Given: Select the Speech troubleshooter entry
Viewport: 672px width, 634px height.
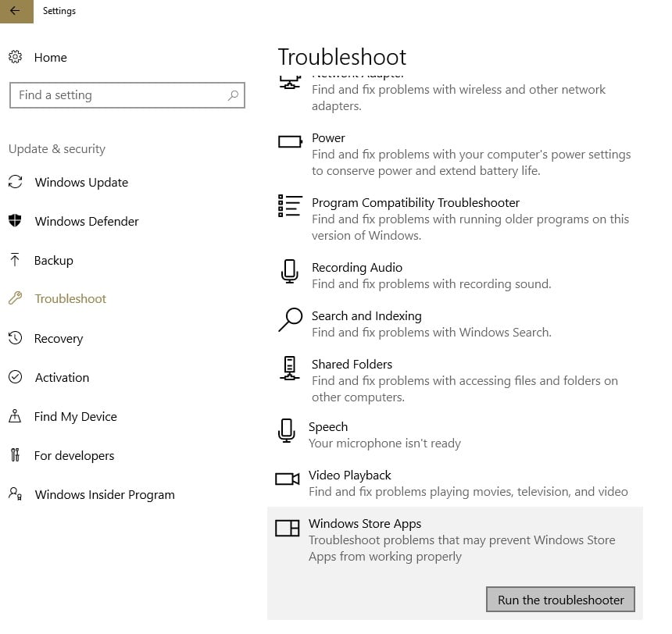Looking at the screenshot, I should tap(328, 427).
